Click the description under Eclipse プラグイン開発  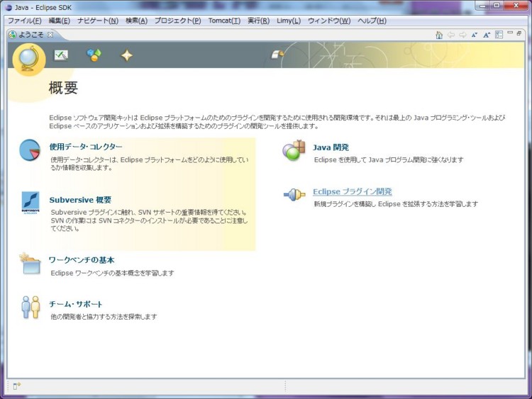396,204
